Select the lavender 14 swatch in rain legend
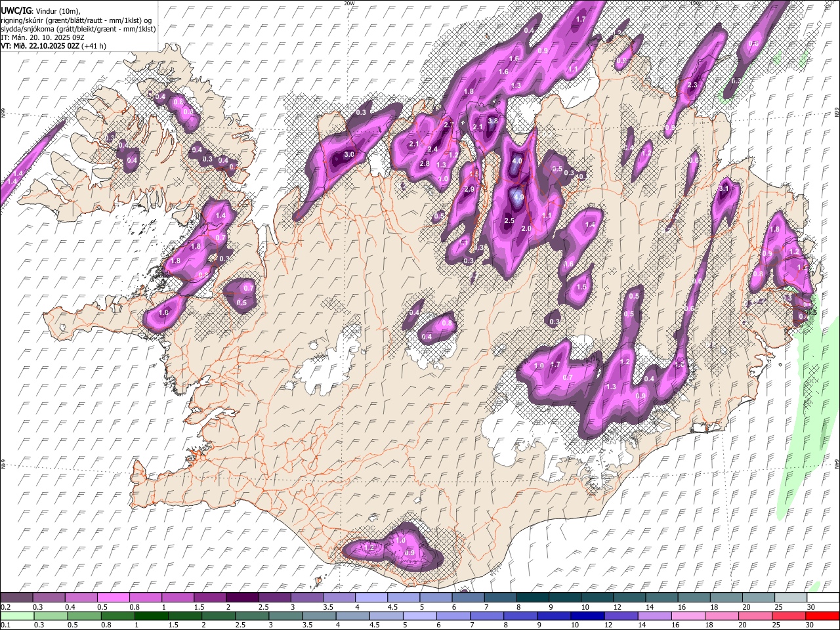The height and width of the screenshot is (630, 840). click(654, 616)
